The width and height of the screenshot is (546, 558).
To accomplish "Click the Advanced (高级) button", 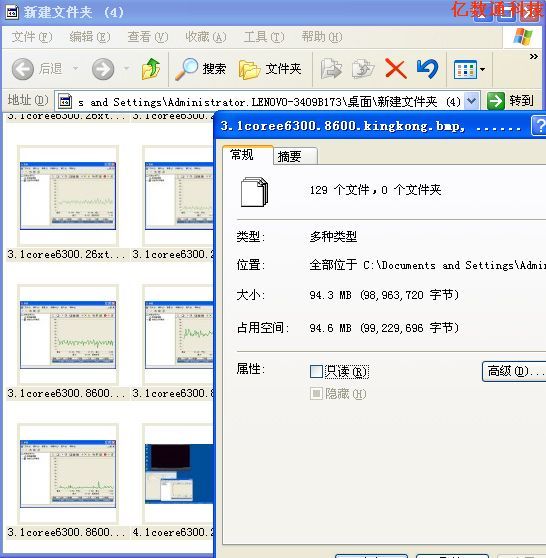I will coord(514,372).
